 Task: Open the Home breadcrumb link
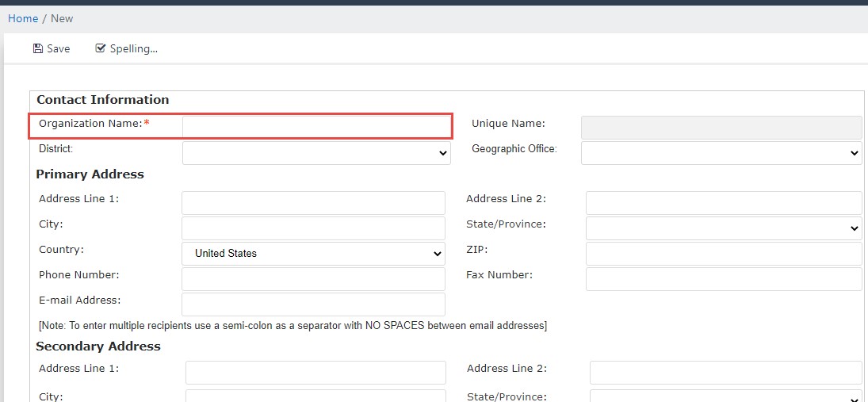click(23, 18)
